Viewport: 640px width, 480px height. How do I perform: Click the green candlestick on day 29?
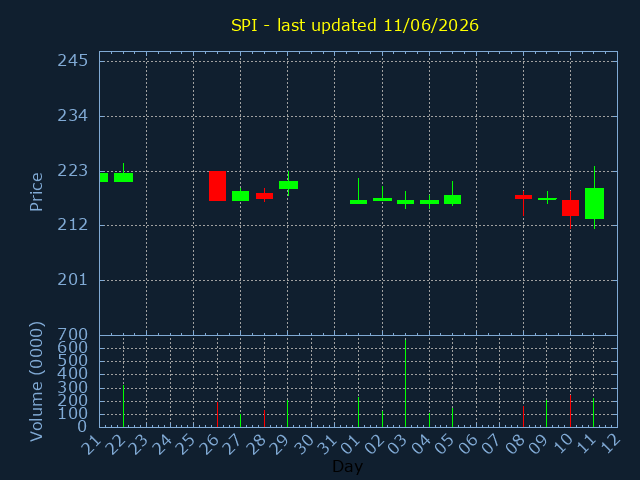(288, 184)
